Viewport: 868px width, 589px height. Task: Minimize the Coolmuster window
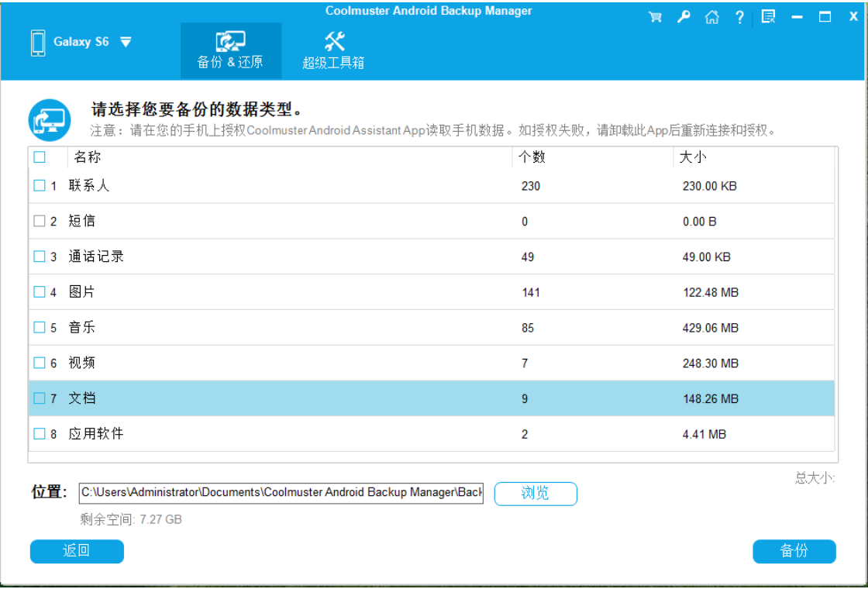coord(797,17)
